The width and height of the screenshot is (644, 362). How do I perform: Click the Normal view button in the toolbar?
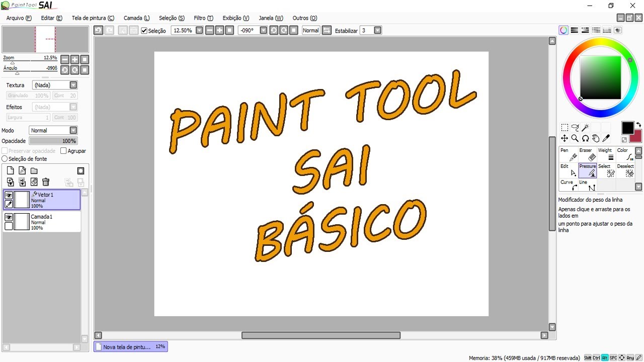click(x=310, y=30)
